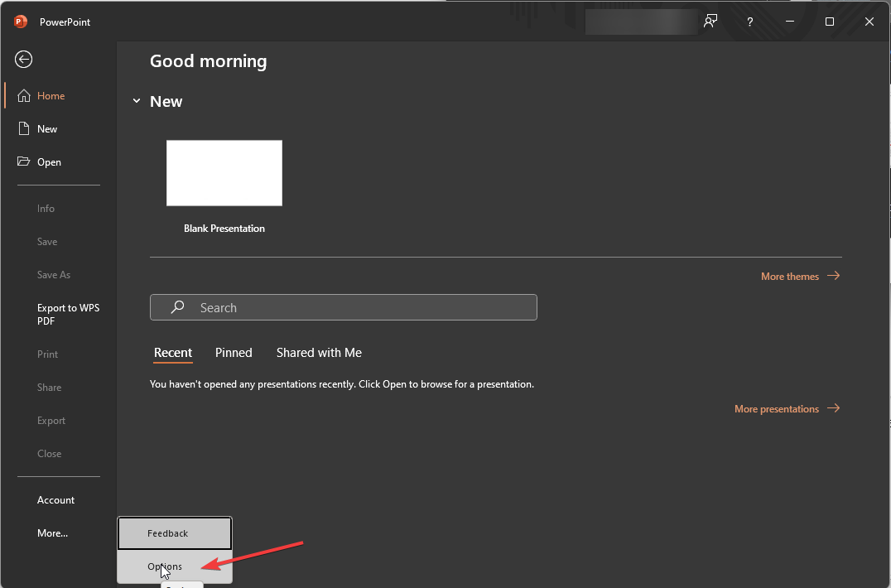This screenshot has height=588, width=891.
Task: Click the New document page icon
Action: pyautogui.click(x=24, y=129)
